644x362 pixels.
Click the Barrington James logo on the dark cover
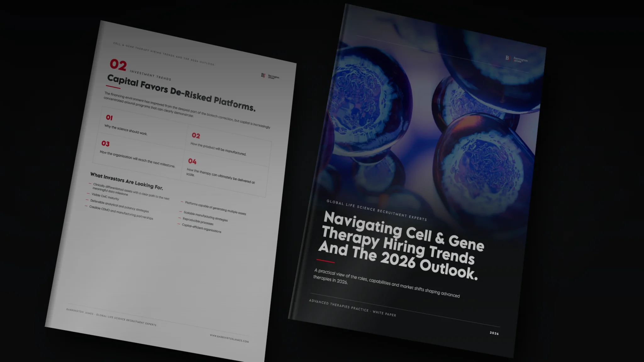517,59
